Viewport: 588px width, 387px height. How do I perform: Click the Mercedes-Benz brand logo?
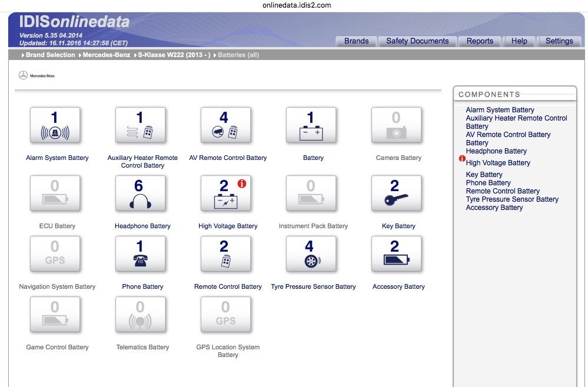coord(36,75)
